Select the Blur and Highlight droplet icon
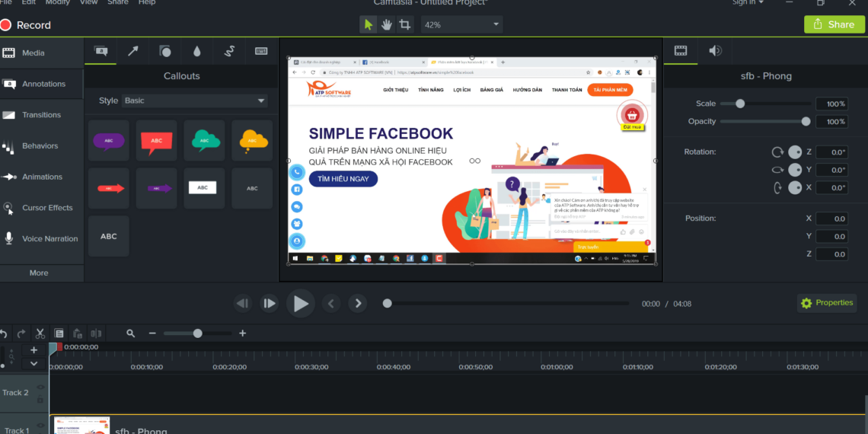Screen dimensions: 868x434 [197, 51]
